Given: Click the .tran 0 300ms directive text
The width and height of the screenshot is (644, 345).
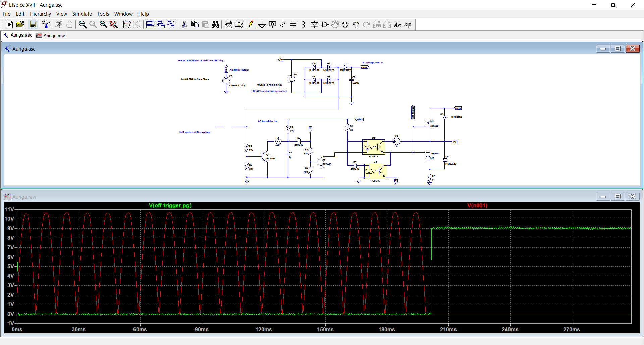Looking at the screenshot, I should (195, 79).
